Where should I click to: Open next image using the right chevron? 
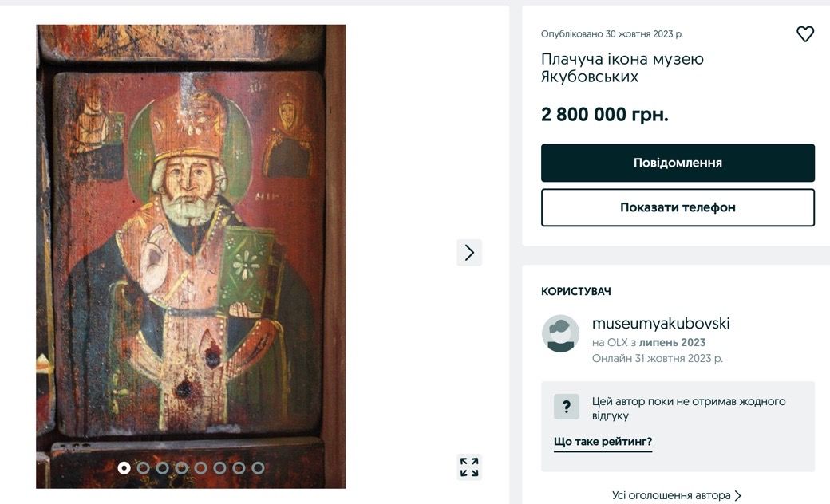pyautogui.click(x=468, y=252)
